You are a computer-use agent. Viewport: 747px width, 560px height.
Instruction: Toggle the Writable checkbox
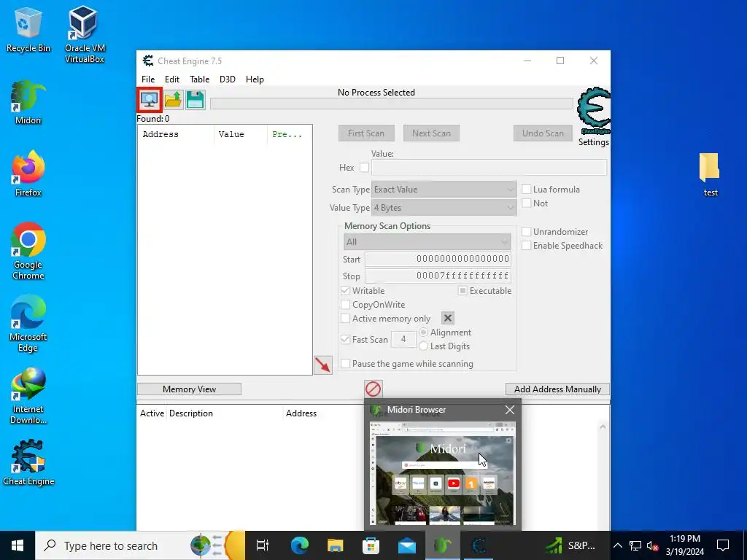[345, 290]
